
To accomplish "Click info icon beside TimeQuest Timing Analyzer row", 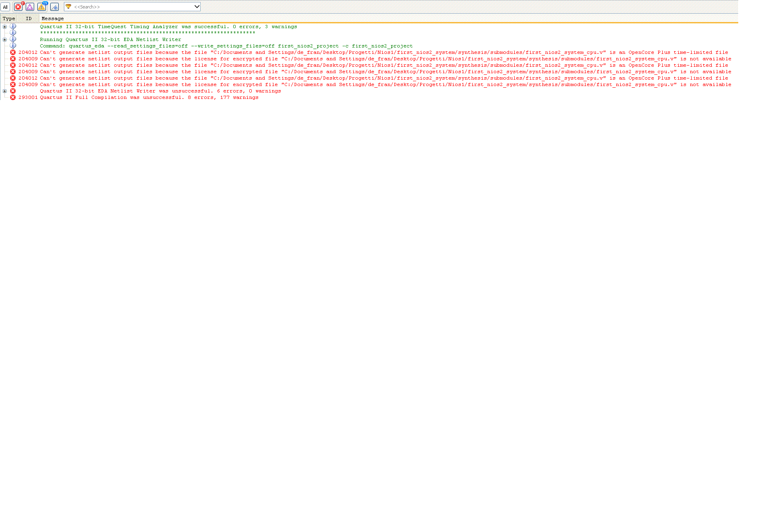I will coord(13,27).
